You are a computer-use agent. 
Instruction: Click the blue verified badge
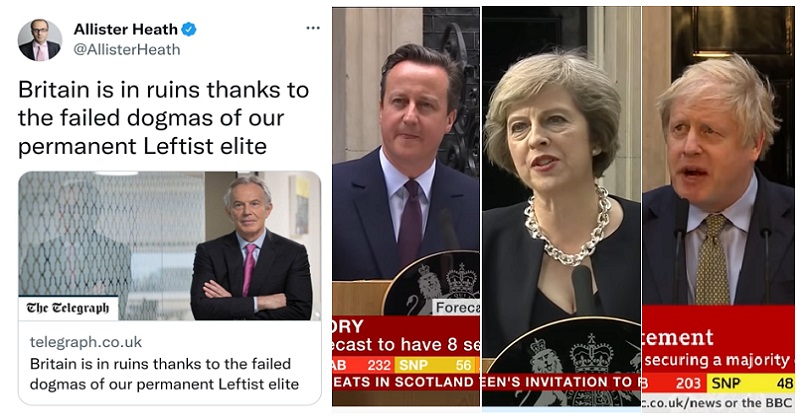coord(189,30)
